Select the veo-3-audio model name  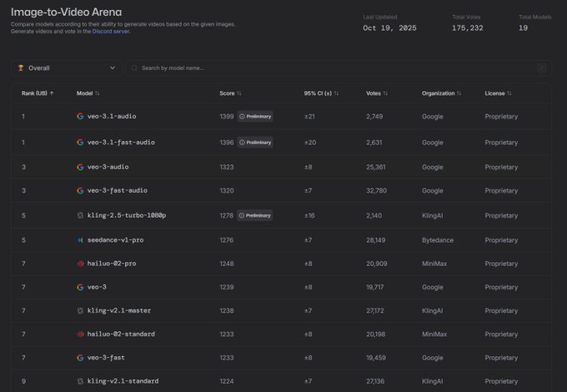pyautogui.click(x=108, y=167)
